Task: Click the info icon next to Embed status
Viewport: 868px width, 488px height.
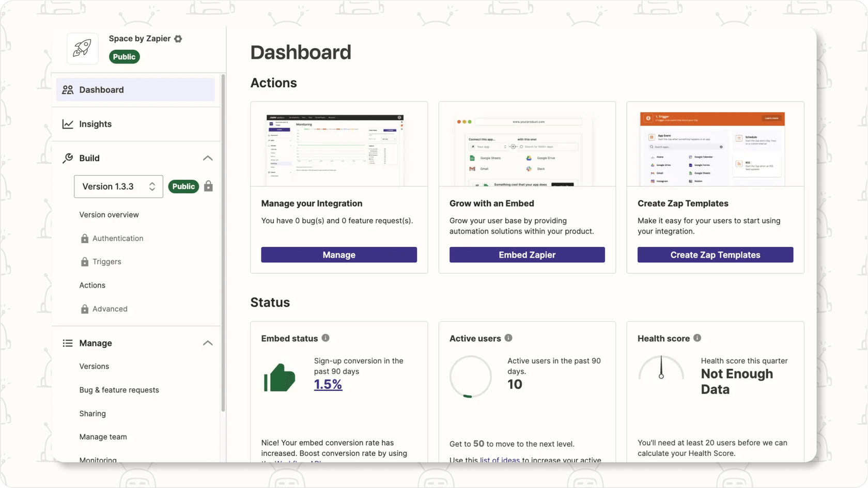Action: (x=326, y=338)
